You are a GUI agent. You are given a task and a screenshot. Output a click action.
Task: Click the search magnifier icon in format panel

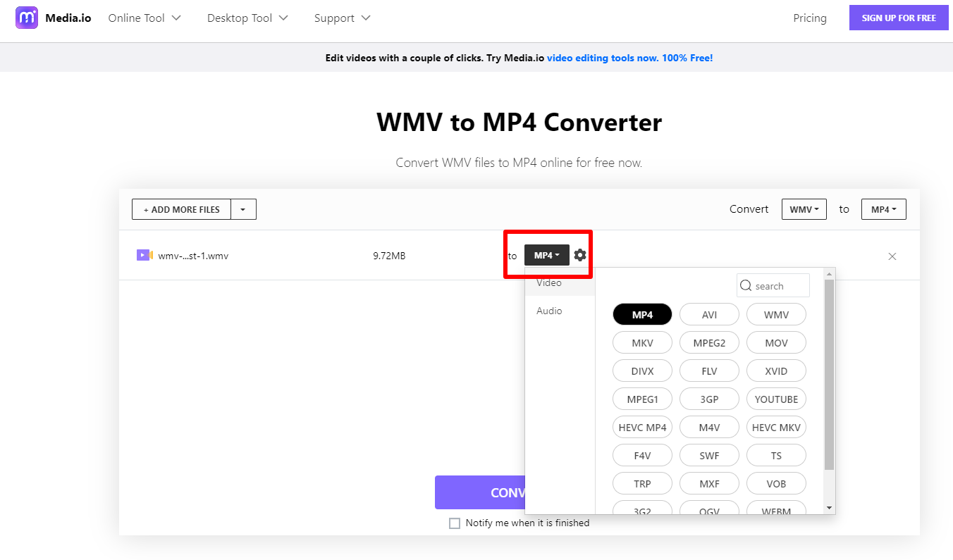(x=746, y=286)
